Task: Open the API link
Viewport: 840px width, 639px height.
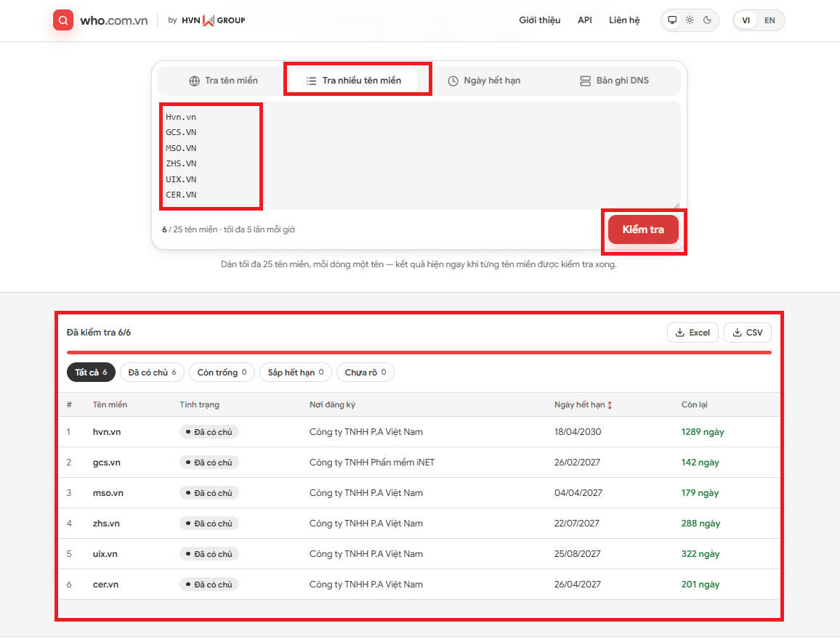Action: pyautogui.click(x=584, y=20)
